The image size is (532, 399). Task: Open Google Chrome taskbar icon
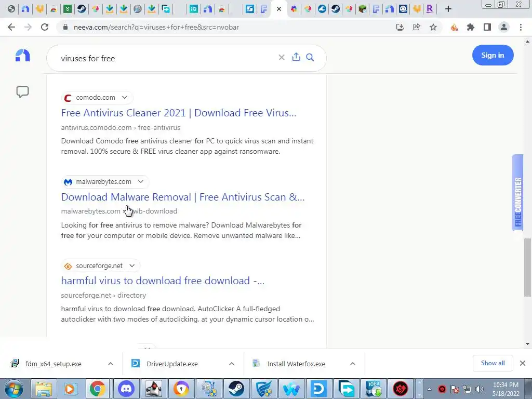click(x=97, y=389)
